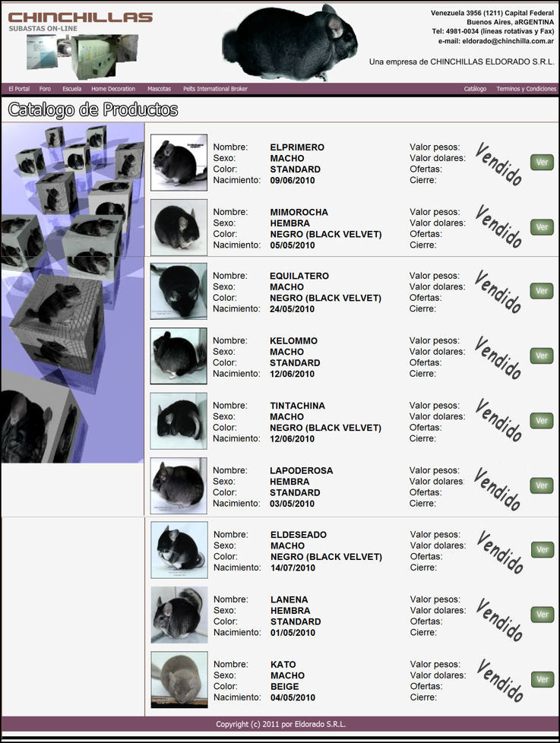
Task: Select the LAPODEROSA thumbnail image
Action: pyautogui.click(x=179, y=485)
